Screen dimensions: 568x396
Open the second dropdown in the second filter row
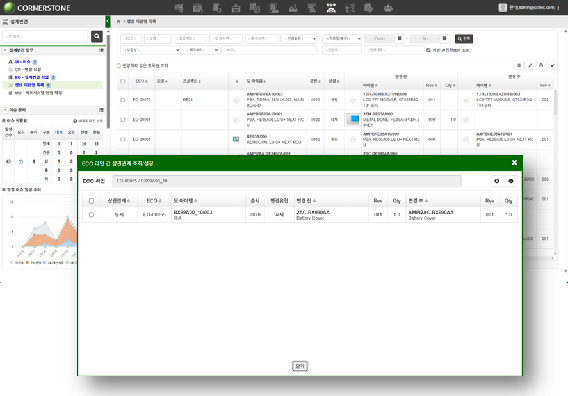[x=201, y=50]
